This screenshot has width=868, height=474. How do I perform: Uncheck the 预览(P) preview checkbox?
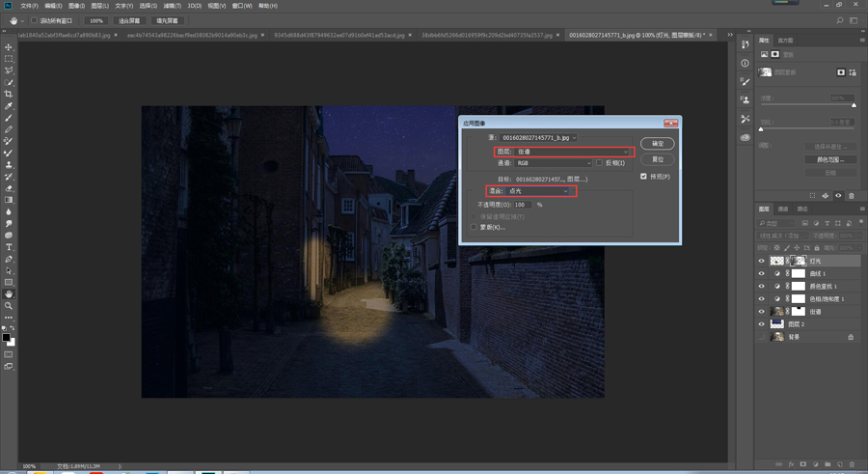(x=644, y=177)
